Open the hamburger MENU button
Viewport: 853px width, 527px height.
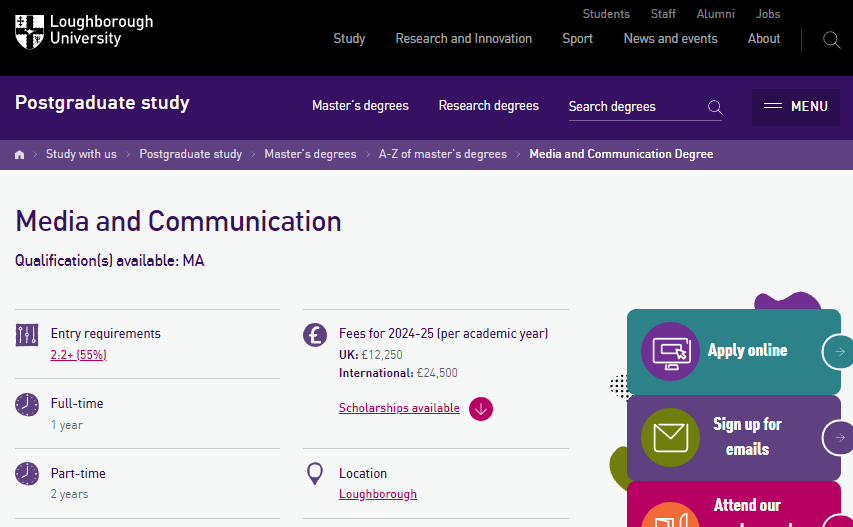[x=796, y=107]
